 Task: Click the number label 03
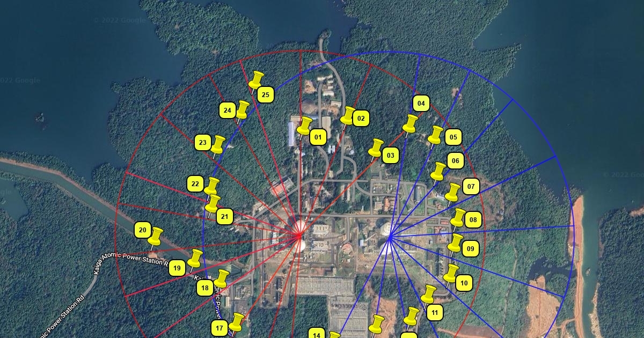390,156
